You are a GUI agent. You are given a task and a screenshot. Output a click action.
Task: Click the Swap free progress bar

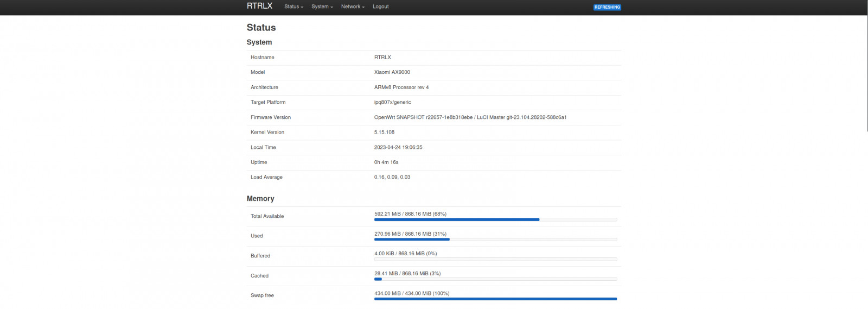(x=495, y=299)
